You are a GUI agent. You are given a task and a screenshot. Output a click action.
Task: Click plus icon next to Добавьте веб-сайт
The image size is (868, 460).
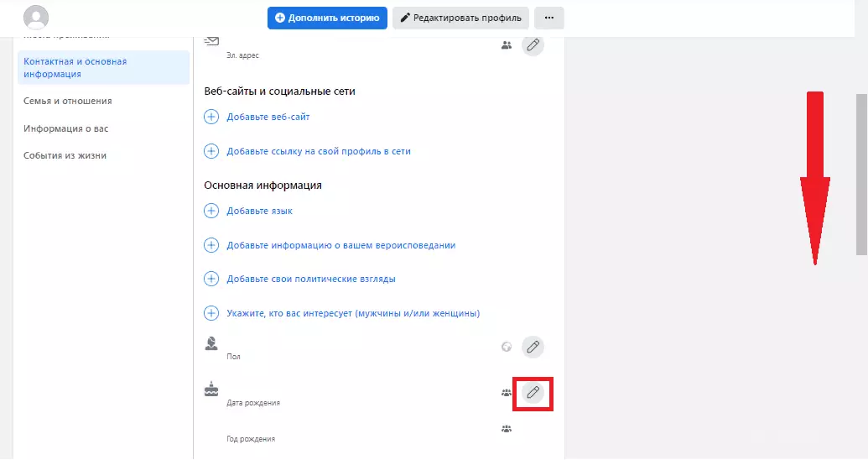211,117
